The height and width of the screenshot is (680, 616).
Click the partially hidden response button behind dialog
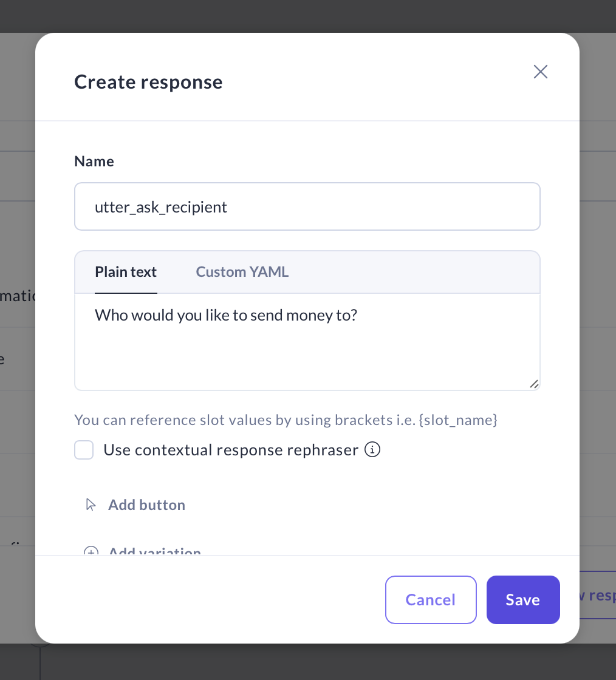pyautogui.click(x=598, y=596)
